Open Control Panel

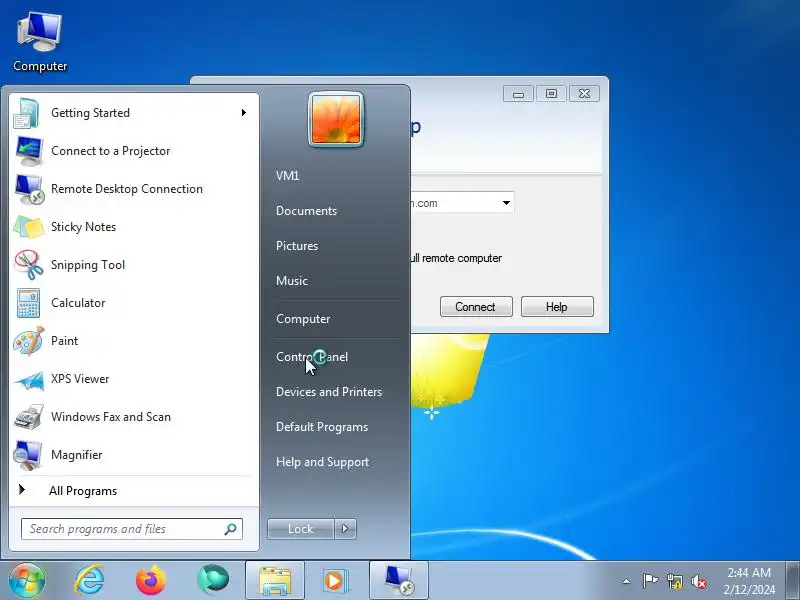click(x=312, y=357)
